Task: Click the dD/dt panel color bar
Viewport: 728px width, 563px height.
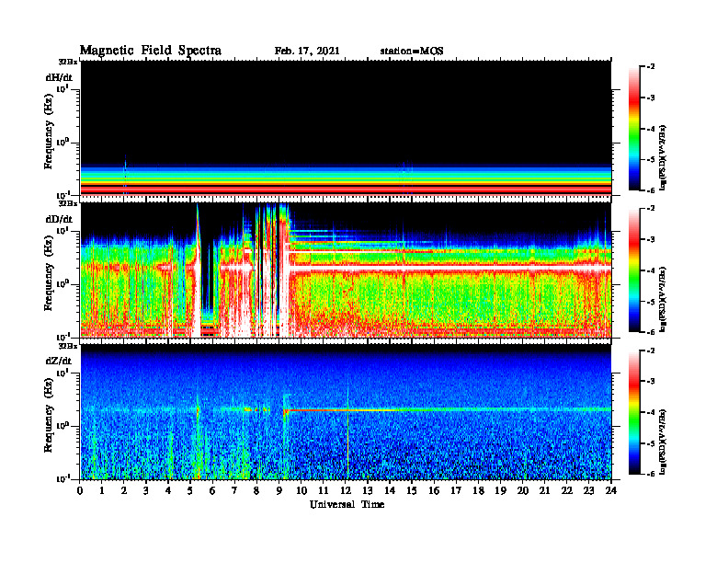Action: point(634,270)
